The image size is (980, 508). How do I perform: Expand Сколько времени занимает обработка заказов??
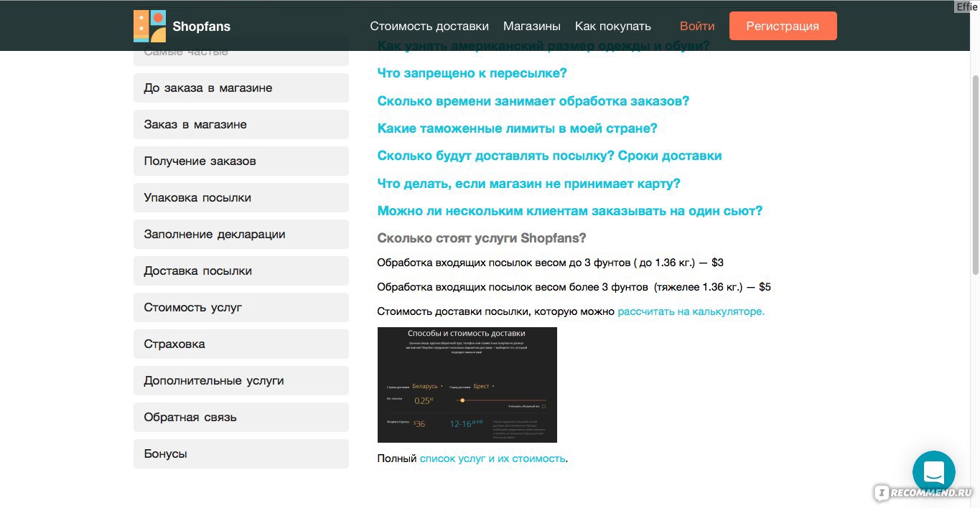533,101
